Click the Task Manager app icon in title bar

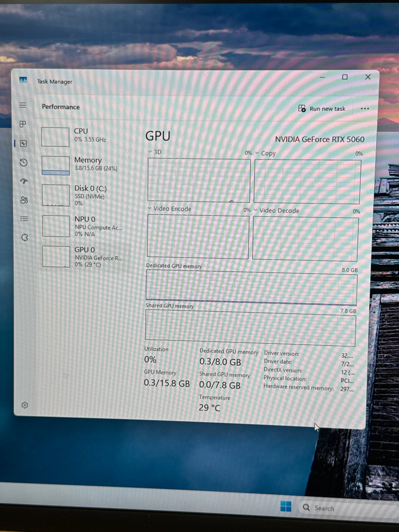(23, 80)
